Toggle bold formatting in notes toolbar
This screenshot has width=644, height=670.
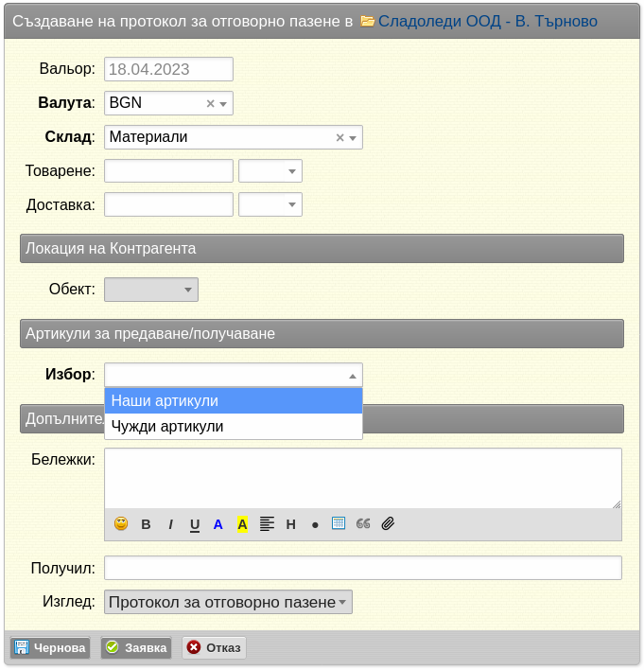coord(146,524)
